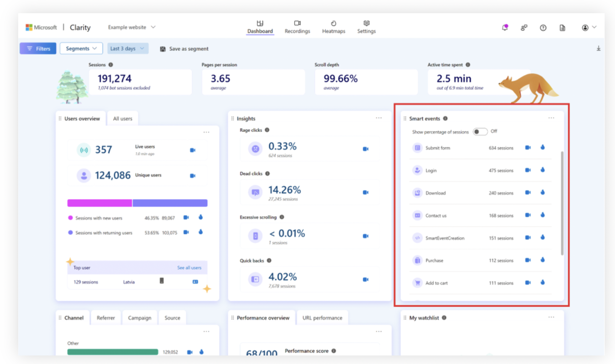Open the Last 3 days date dropdown

click(x=128, y=49)
